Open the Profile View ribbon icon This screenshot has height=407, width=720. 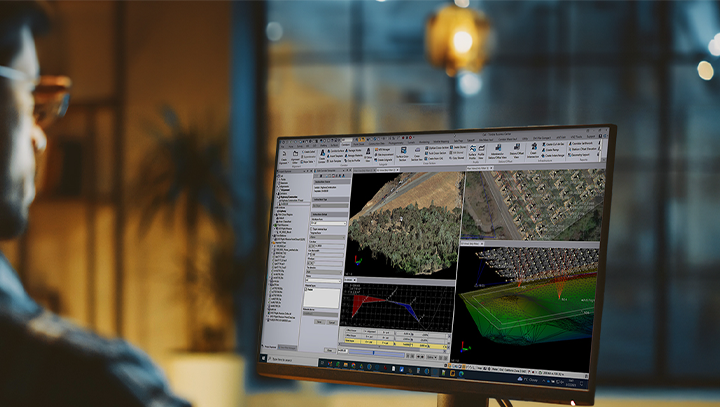481,152
